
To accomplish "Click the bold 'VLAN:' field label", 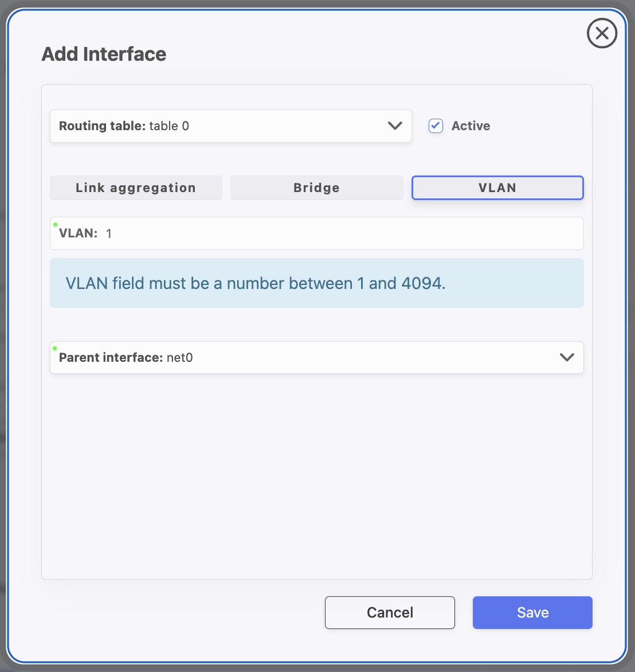I will [78, 233].
